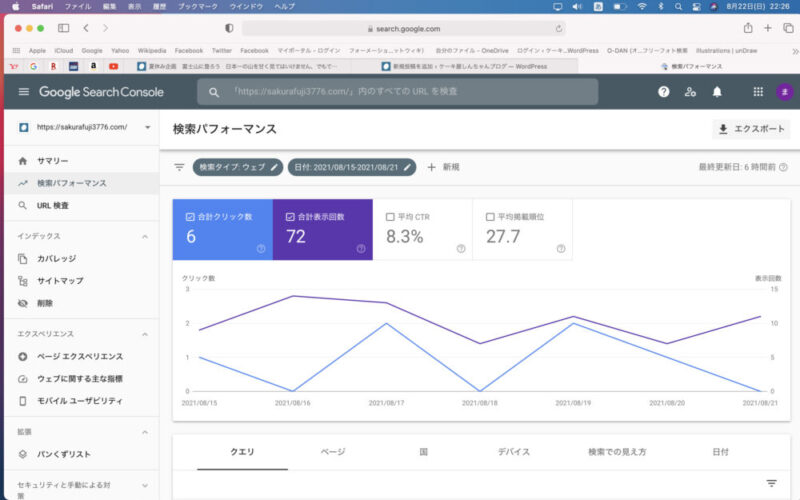Open the YouTube favorite icon

tap(113, 66)
